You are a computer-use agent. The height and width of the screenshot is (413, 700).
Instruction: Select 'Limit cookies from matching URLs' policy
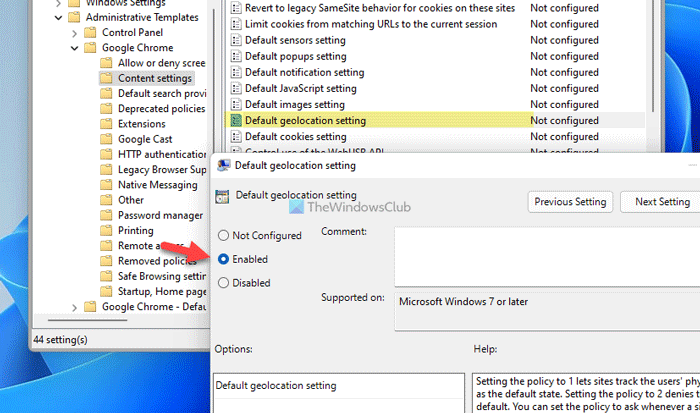pyautogui.click(x=371, y=24)
